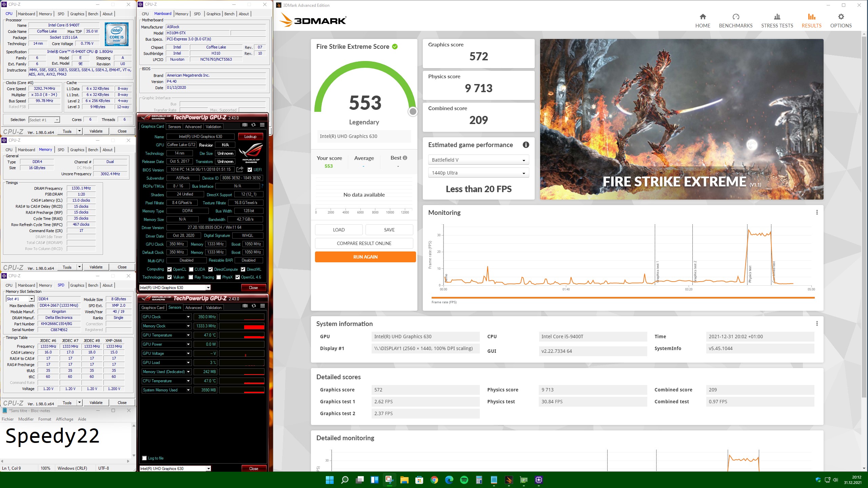The width and height of the screenshot is (868, 488).
Task: Expand the GPU Clock sensor dropdown
Action: [189, 317]
